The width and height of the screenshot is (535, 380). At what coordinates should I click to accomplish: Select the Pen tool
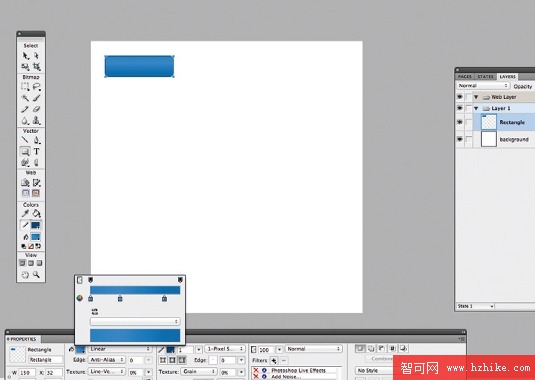37,140
